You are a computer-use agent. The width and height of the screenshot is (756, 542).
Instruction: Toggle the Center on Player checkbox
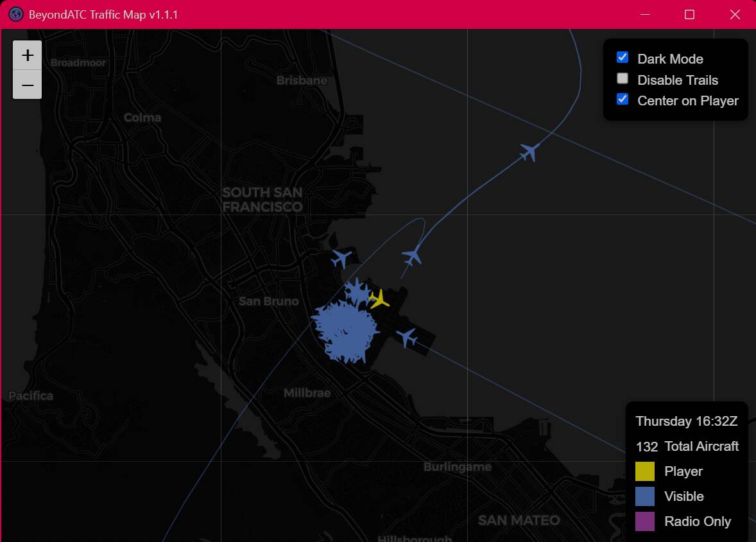coord(623,100)
